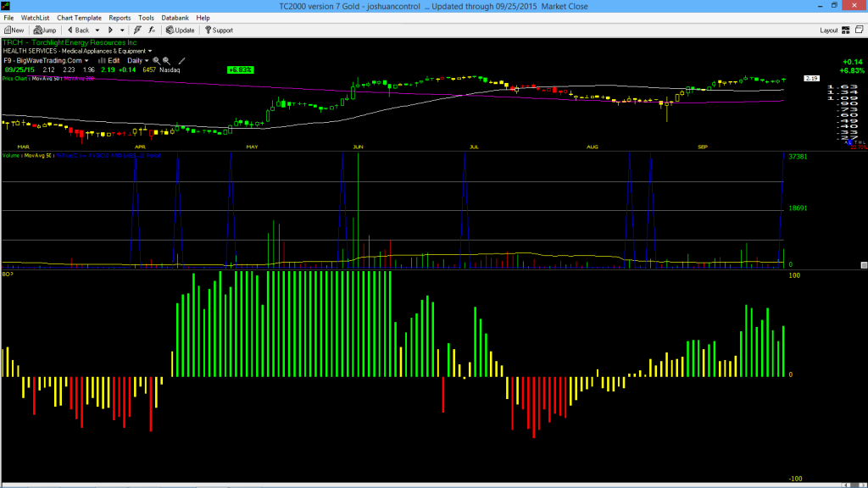Expand the Back history dropdown arrow
The width and height of the screenshot is (868, 488).
(97, 30)
